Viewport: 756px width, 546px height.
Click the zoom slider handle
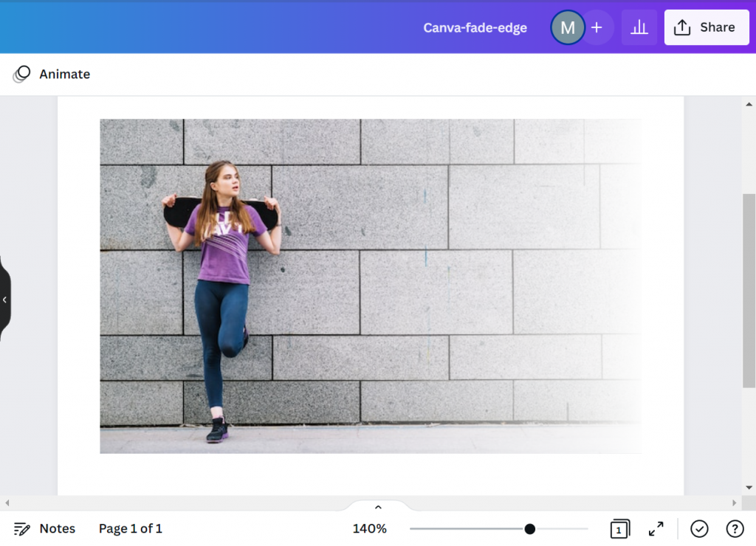tap(529, 528)
